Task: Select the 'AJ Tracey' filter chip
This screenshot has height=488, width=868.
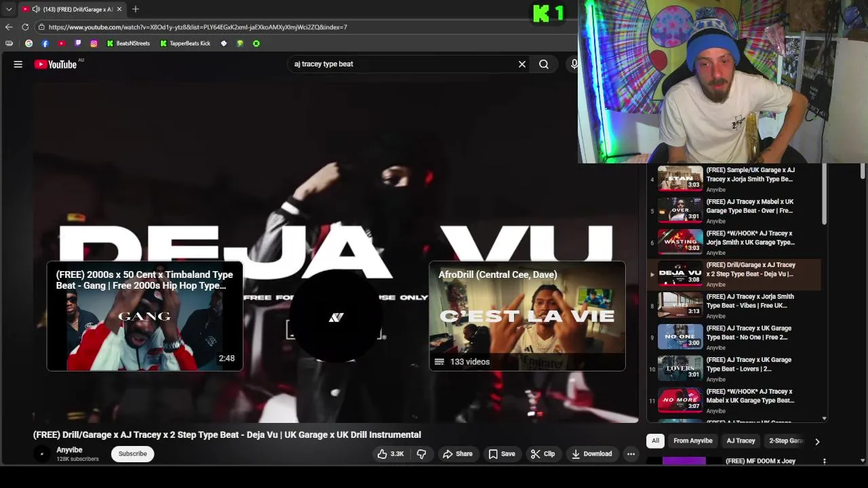Action: tap(741, 441)
